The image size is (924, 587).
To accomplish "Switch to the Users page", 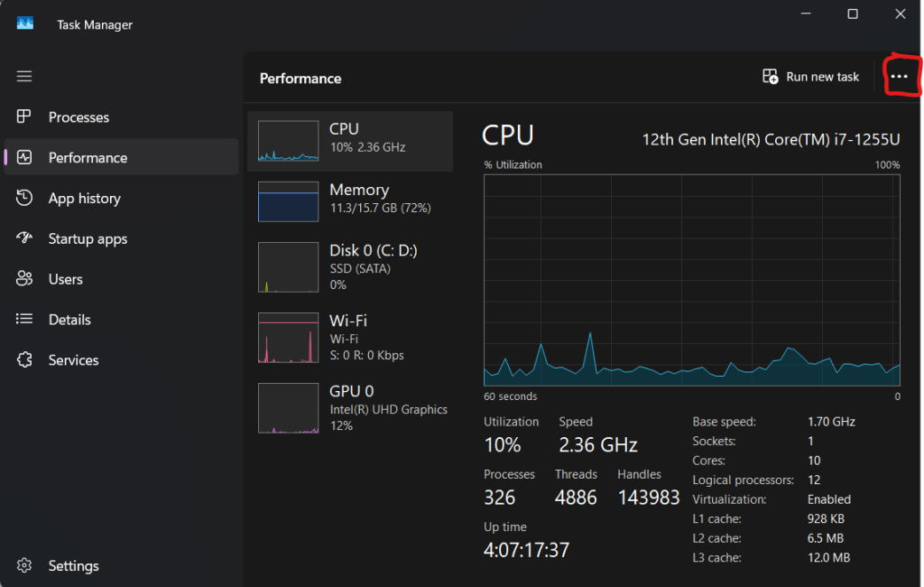I will click(x=122, y=279).
